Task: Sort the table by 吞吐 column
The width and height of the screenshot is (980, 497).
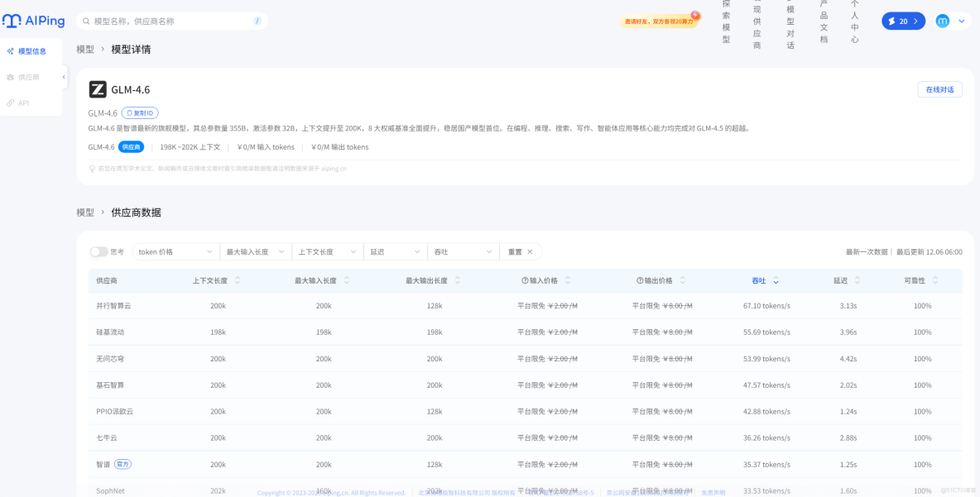Action: 763,280
